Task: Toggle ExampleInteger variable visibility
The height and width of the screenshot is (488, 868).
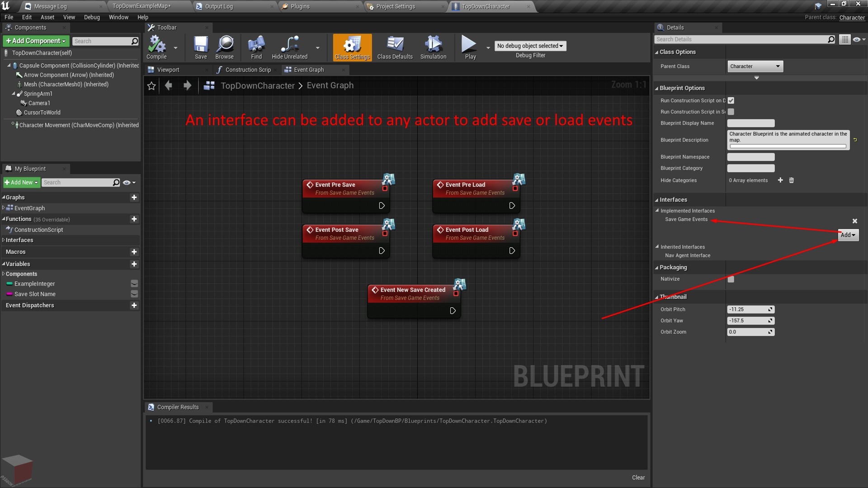Action: coord(134,284)
